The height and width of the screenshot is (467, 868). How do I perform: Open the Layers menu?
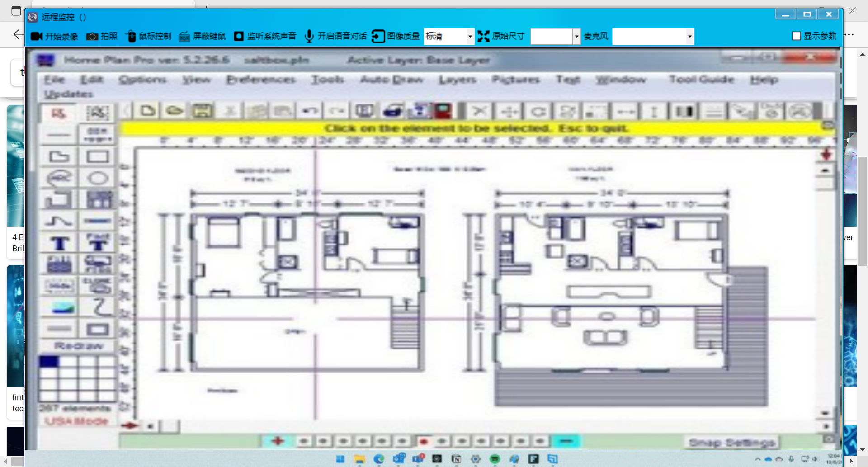[458, 80]
